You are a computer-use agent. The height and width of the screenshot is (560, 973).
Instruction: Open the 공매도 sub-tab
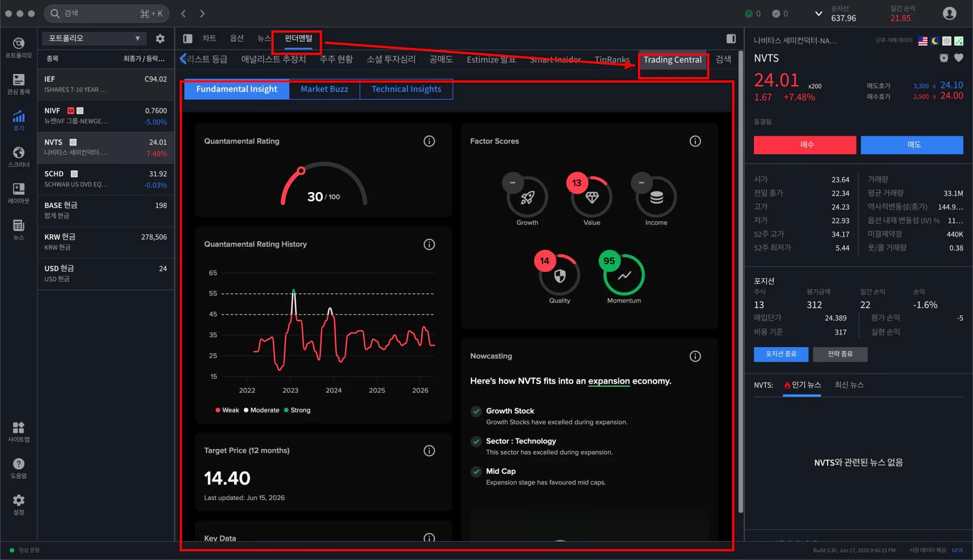[x=441, y=60]
